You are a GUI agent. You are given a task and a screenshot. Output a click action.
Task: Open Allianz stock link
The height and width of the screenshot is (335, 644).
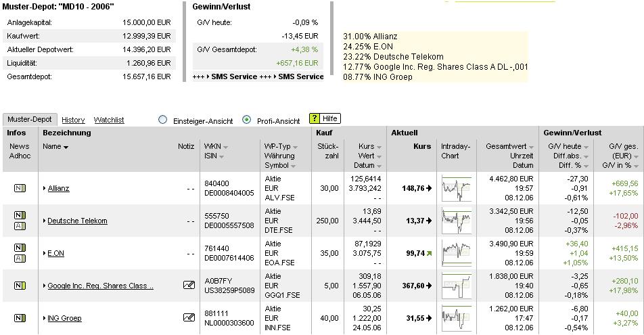pos(58,188)
